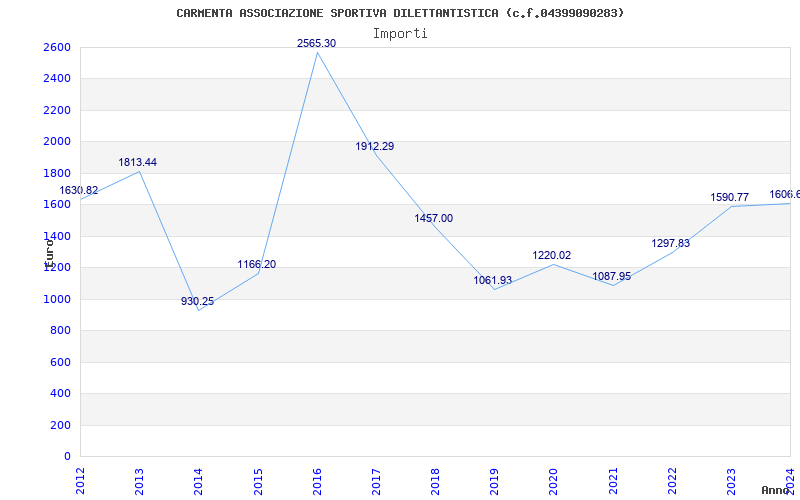The height and width of the screenshot is (500, 800).
Task: Click the 2016 x-axis label
Action: pos(317,481)
